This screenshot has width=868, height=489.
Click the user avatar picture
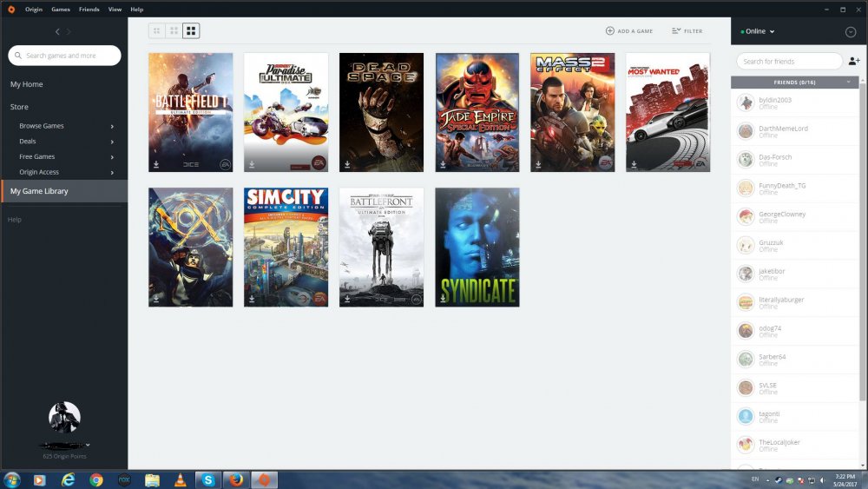point(64,417)
